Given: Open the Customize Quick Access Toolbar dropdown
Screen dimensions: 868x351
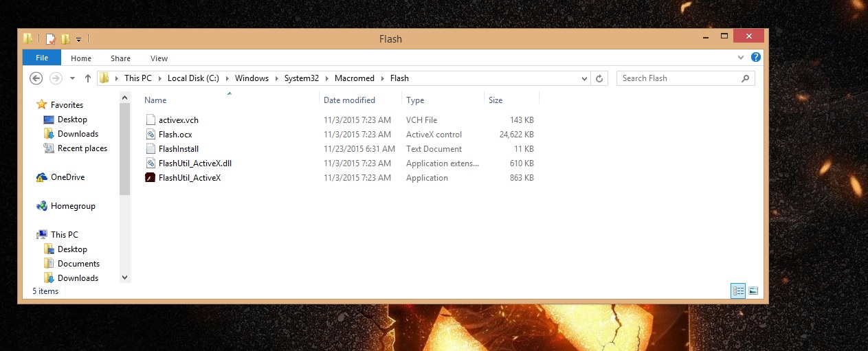Looking at the screenshot, I should pyautogui.click(x=79, y=40).
